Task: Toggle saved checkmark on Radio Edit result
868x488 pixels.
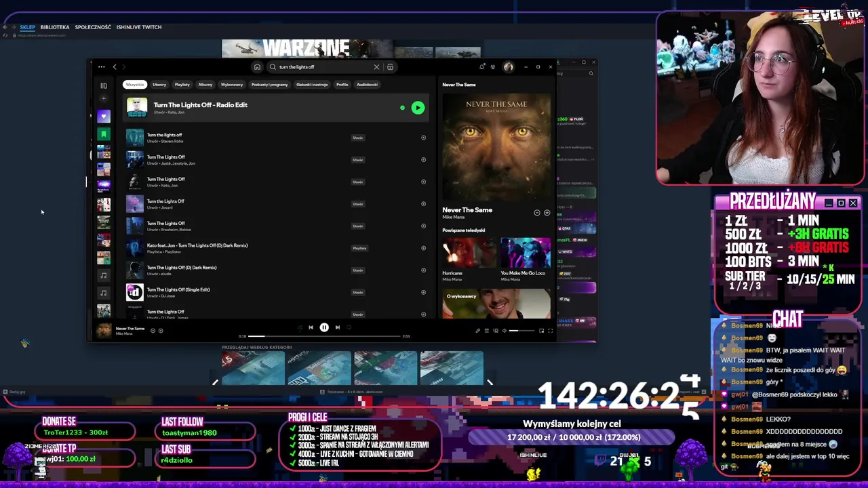Action: 402,108
